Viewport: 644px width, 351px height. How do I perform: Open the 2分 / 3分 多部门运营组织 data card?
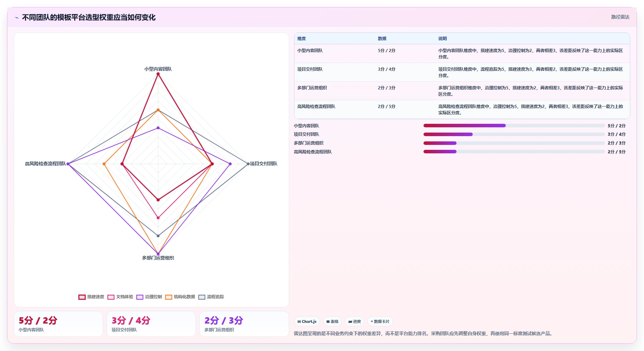pos(244,324)
